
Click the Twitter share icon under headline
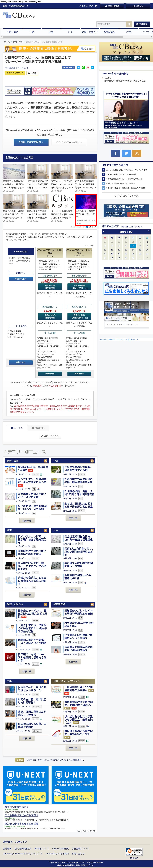coord(79,67)
